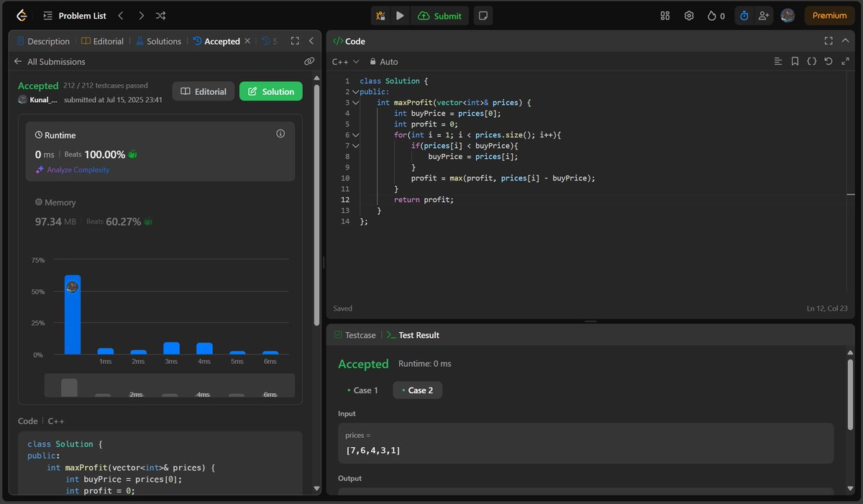Image resolution: width=863 pixels, height=504 pixels.
Task: Open the Problem List panel
Action: pyautogui.click(x=74, y=15)
